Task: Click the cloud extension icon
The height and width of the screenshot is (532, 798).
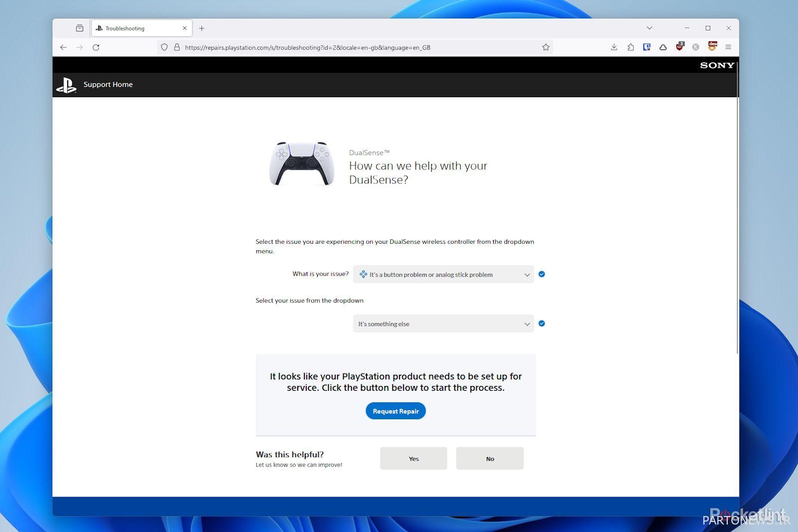Action: [663, 47]
